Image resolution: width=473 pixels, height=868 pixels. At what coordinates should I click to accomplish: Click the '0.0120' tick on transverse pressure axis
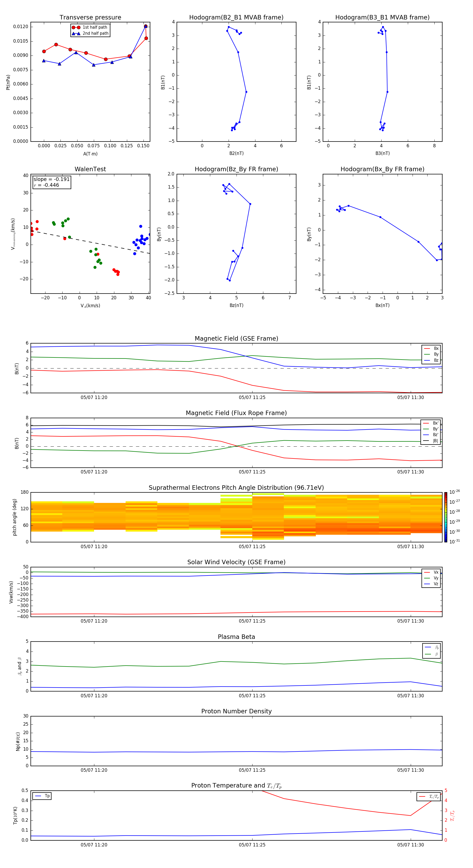(21, 27)
